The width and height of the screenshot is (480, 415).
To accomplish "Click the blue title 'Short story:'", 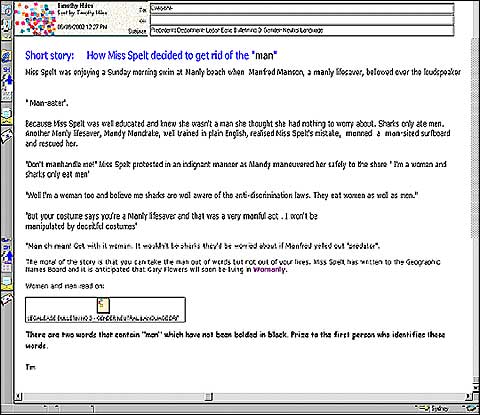I will (50, 55).
